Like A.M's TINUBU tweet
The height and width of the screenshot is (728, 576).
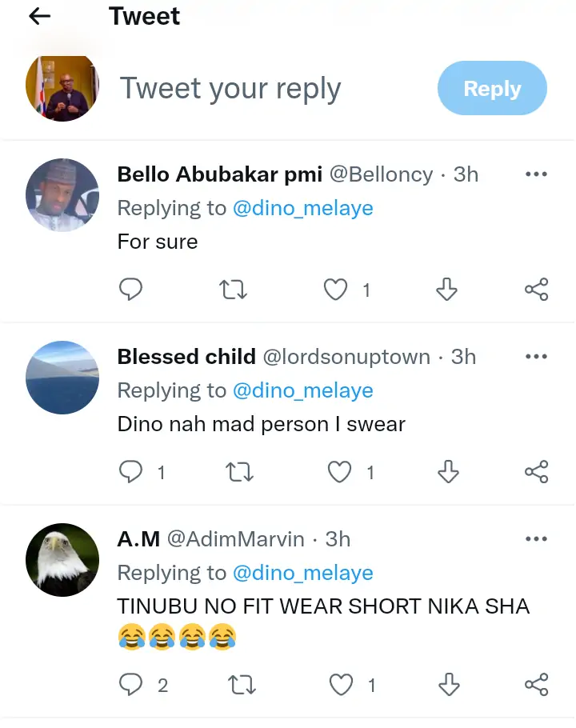342,684
